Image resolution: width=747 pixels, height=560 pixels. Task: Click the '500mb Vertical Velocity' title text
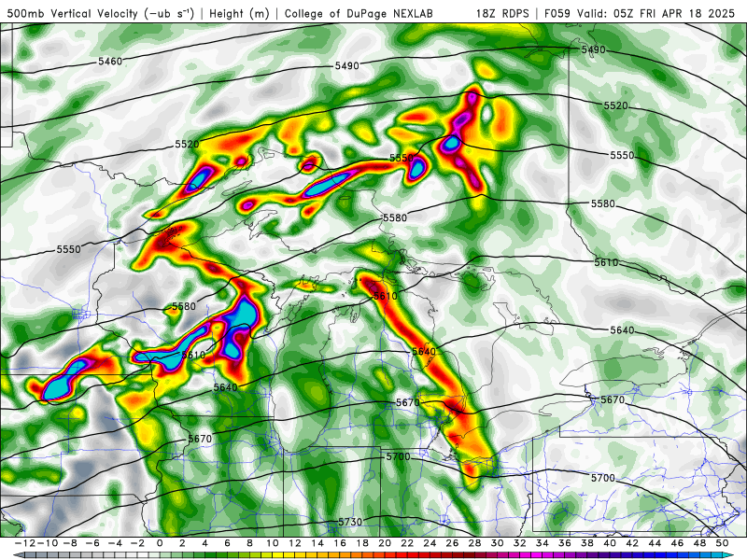pyautogui.click(x=73, y=13)
